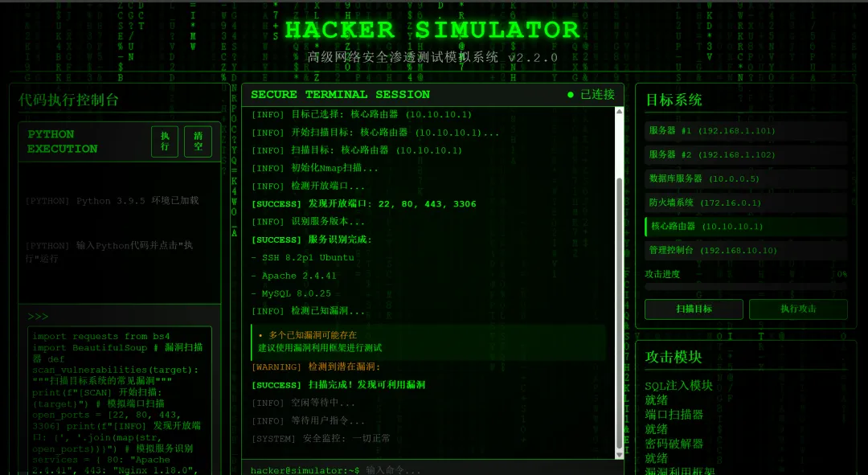
Task: Open the 密码破解器 attack module
Action: pos(674,444)
